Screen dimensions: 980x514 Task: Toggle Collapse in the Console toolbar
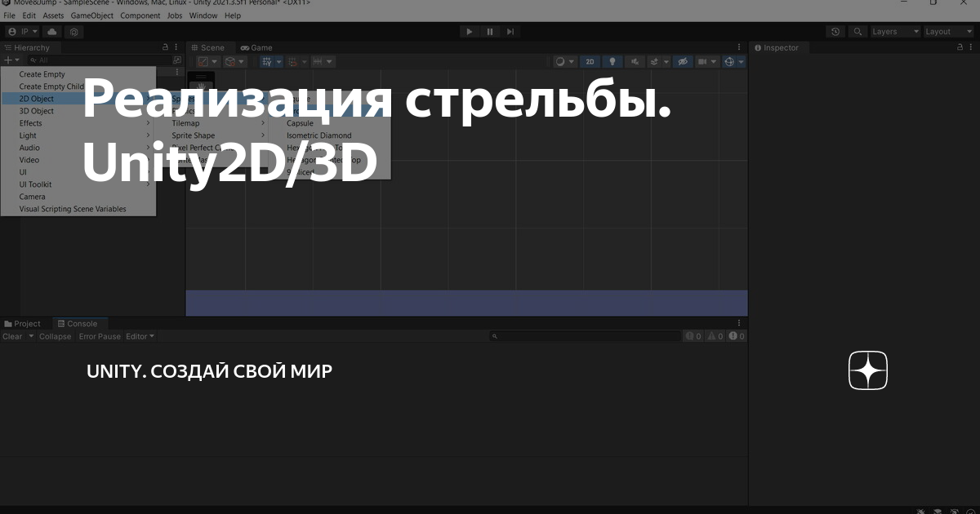coord(55,336)
